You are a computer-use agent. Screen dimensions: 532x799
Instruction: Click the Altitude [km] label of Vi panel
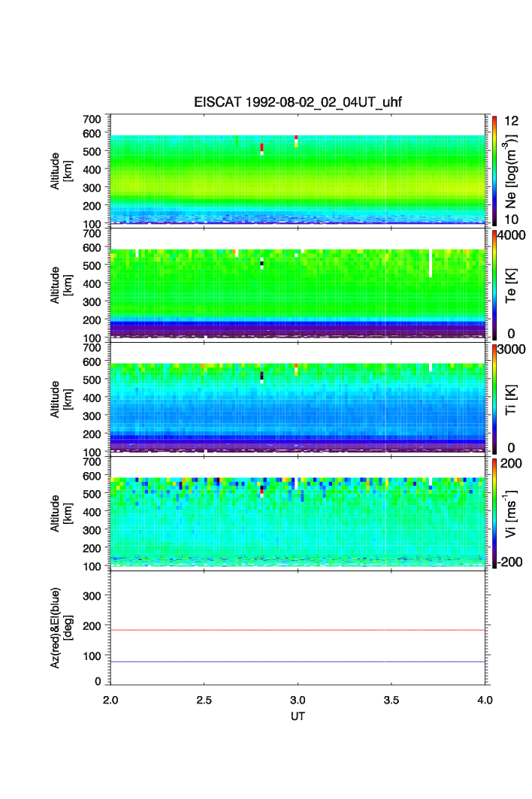61,513
